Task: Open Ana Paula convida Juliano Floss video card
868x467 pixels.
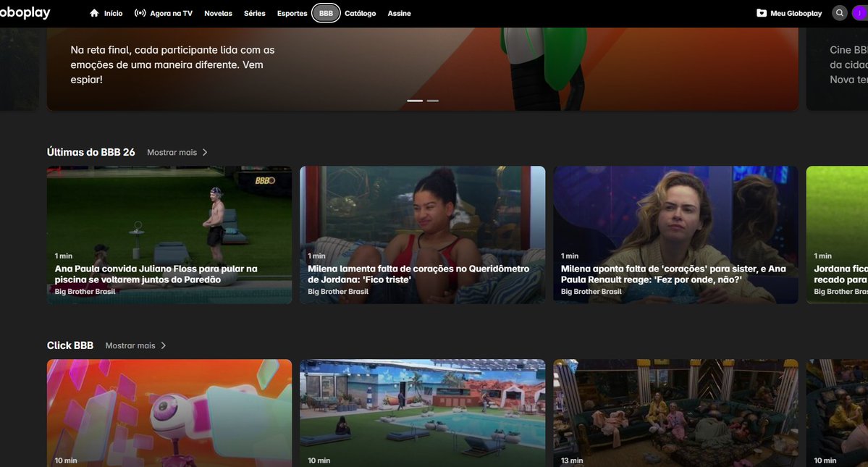Action: click(x=169, y=235)
